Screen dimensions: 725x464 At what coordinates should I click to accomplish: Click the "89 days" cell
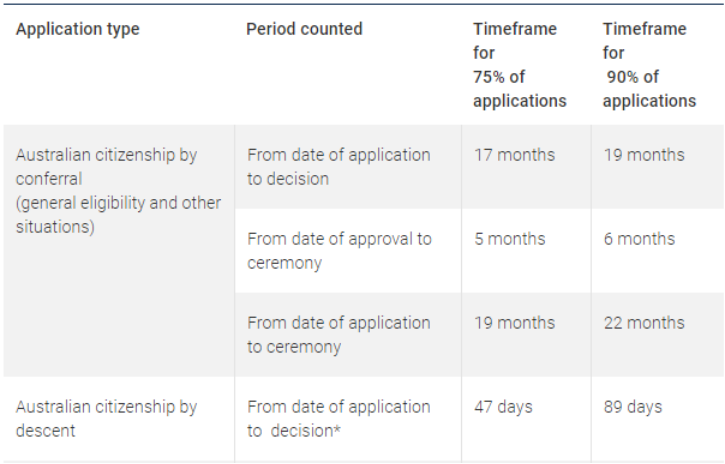point(633,407)
